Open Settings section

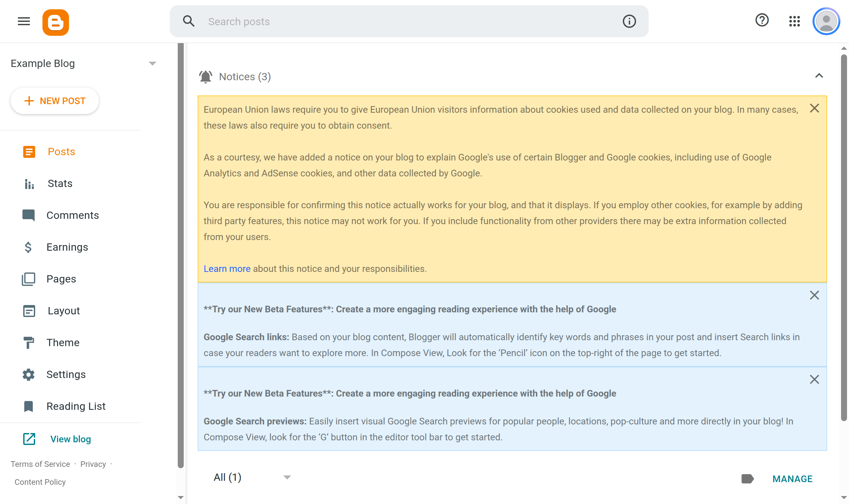pos(66,375)
